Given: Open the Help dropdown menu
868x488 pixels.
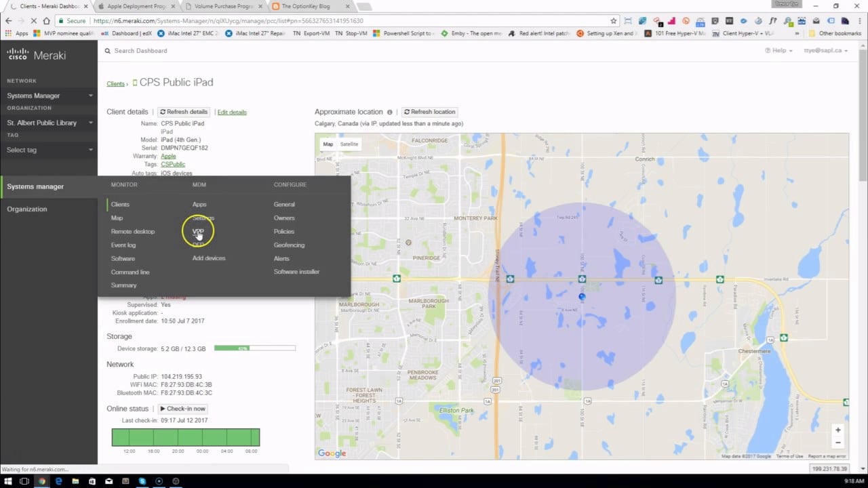Looking at the screenshot, I should coord(778,51).
